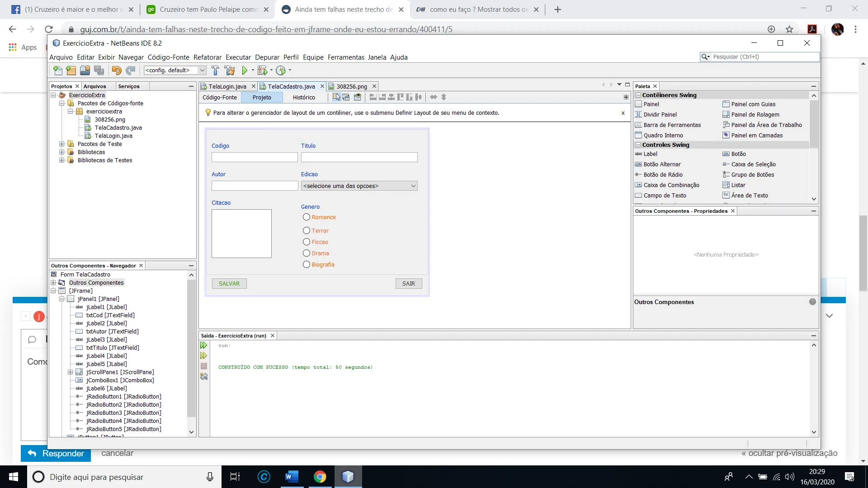Run the project with green play icon

[245, 70]
